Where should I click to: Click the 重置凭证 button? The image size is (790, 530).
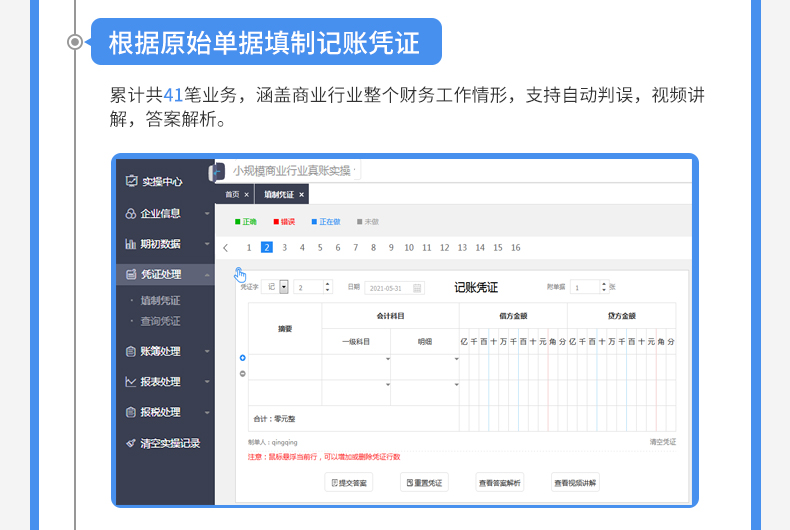coord(424,483)
